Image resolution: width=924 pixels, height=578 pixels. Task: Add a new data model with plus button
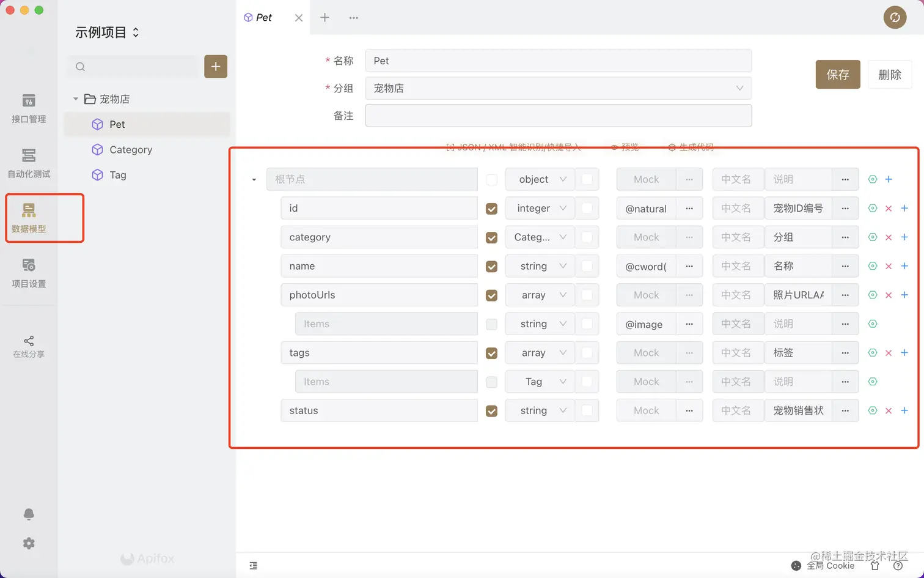click(216, 67)
